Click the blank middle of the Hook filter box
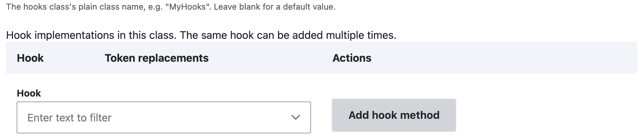Viewport: 644px width, 140px height. [200, 117]
